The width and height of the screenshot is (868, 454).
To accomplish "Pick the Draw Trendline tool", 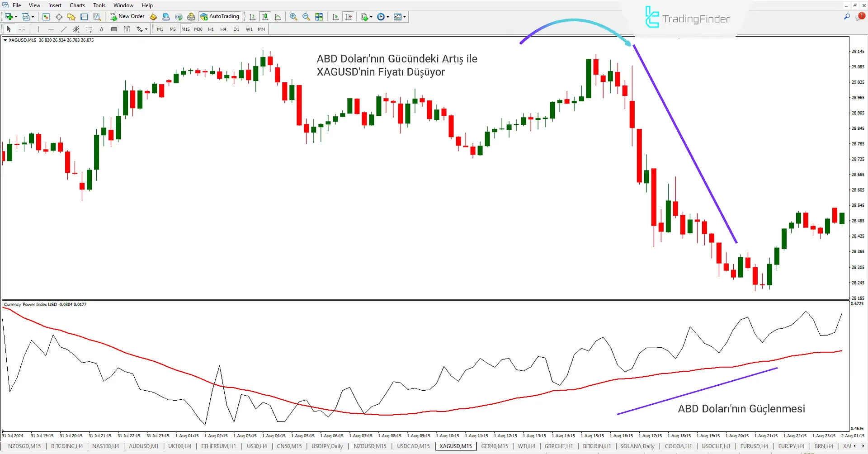I will [x=64, y=29].
